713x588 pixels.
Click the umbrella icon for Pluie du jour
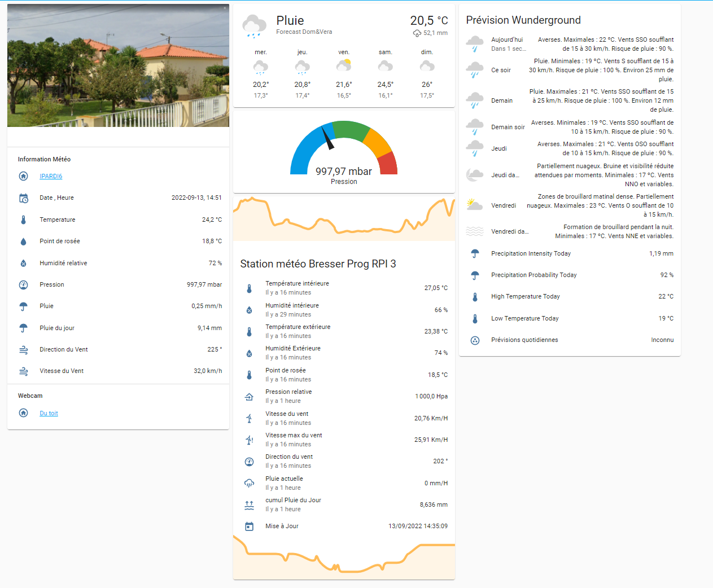23,328
